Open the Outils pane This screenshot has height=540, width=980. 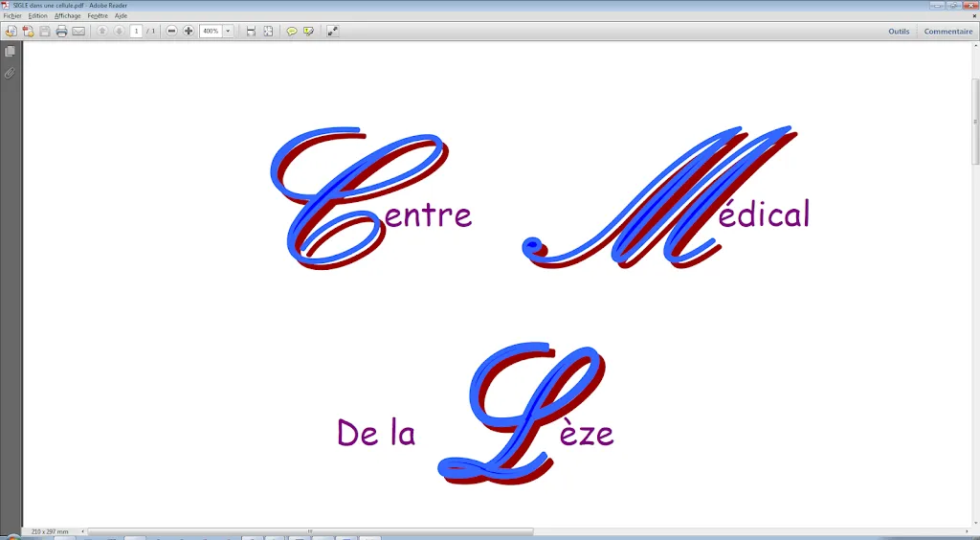pos(899,32)
